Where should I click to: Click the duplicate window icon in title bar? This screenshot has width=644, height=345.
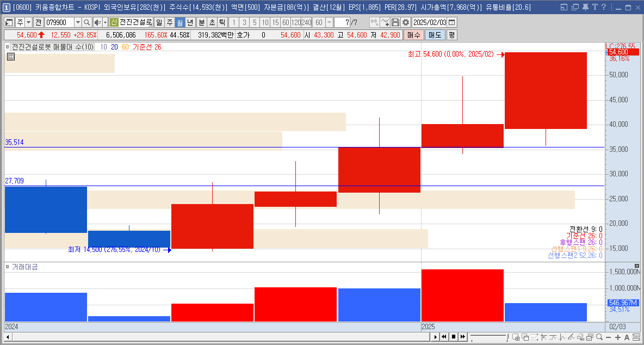(x=575, y=7)
